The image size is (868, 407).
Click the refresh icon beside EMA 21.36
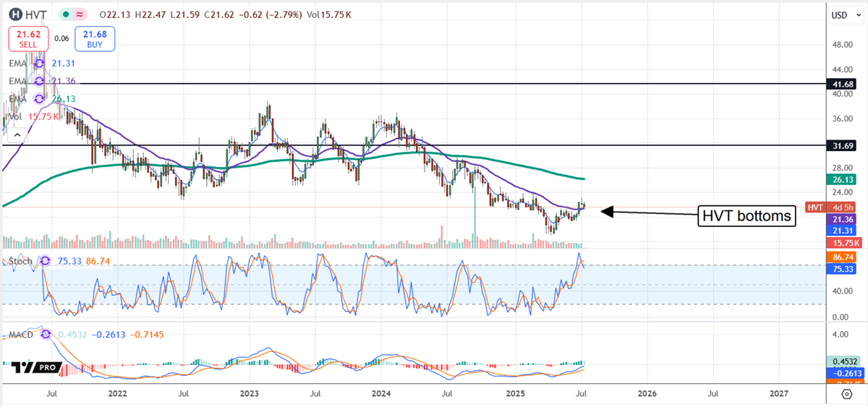click(x=39, y=81)
